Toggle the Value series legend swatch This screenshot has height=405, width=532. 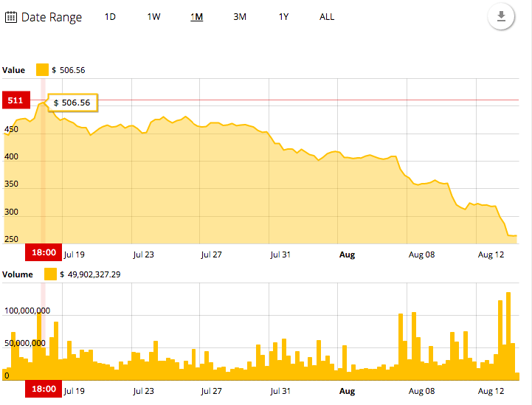click(42, 70)
